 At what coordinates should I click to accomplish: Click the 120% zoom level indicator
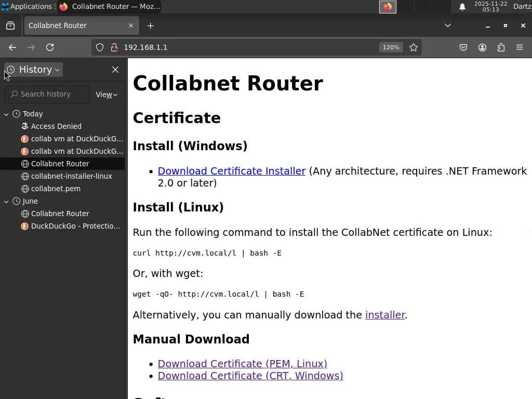(x=391, y=47)
